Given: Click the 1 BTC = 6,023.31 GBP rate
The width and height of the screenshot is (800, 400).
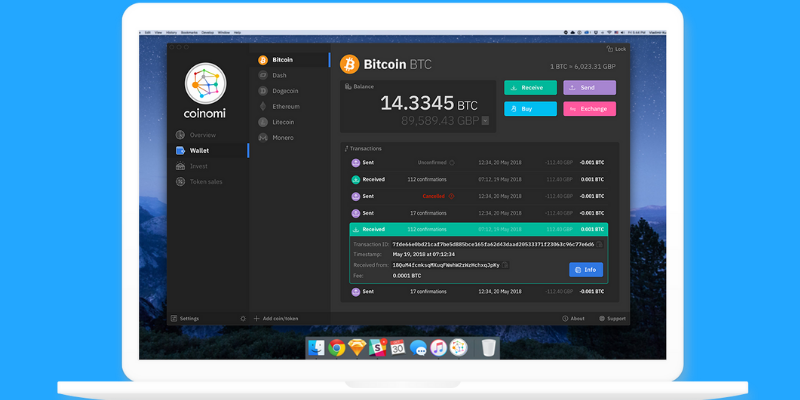Looking at the screenshot, I should click(x=583, y=67).
